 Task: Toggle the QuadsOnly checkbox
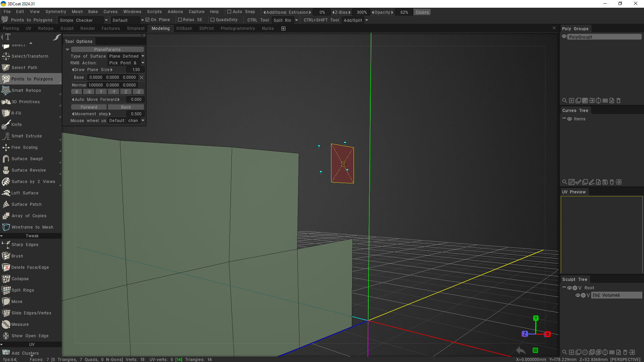click(212, 20)
